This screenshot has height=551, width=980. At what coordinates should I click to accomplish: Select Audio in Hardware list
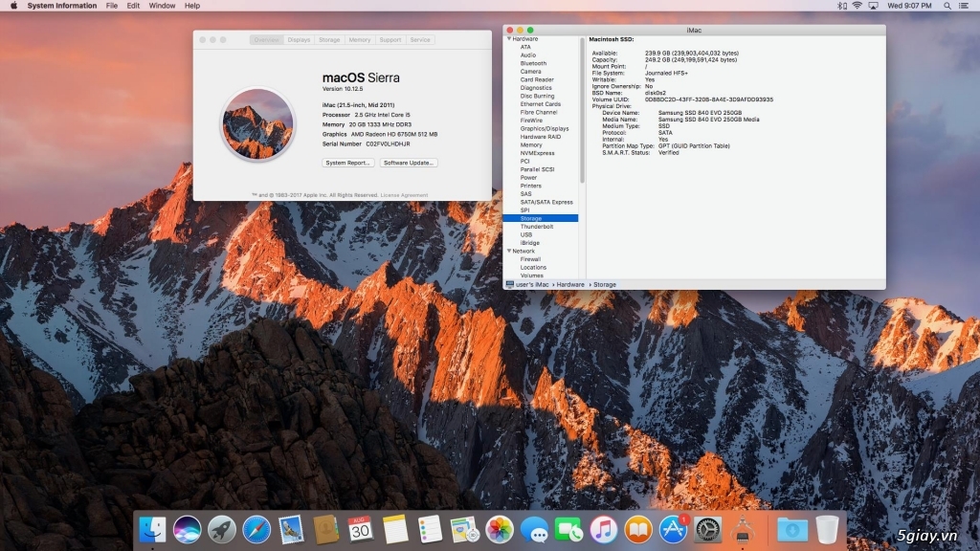pyautogui.click(x=528, y=55)
